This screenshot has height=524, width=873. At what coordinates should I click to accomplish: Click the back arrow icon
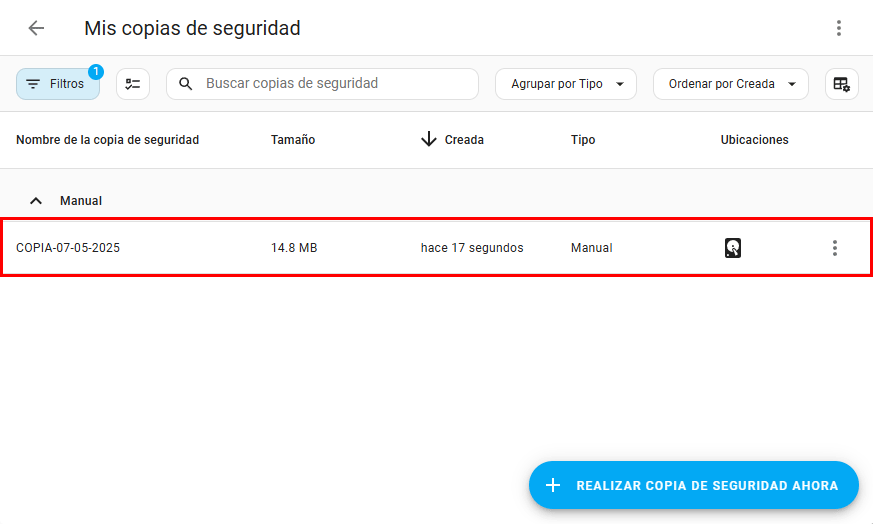pos(37,28)
